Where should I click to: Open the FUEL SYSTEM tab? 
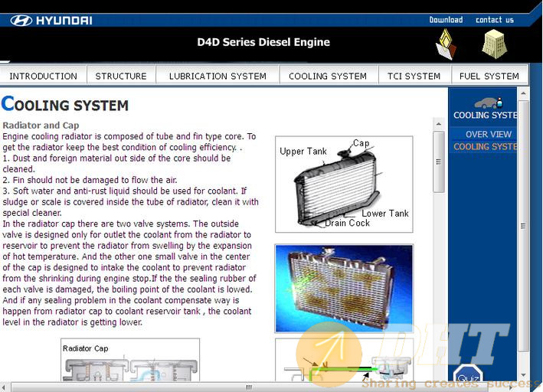(489, 77)
